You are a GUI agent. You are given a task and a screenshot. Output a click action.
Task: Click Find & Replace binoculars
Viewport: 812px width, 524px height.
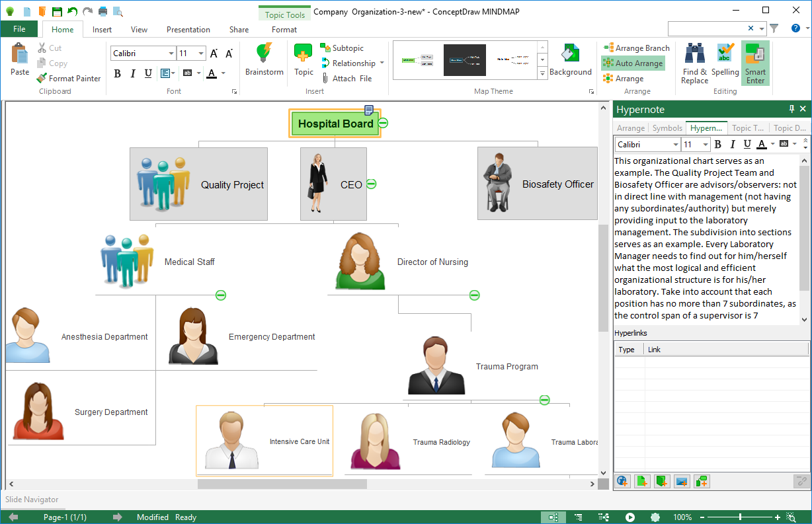click(694, 63)
